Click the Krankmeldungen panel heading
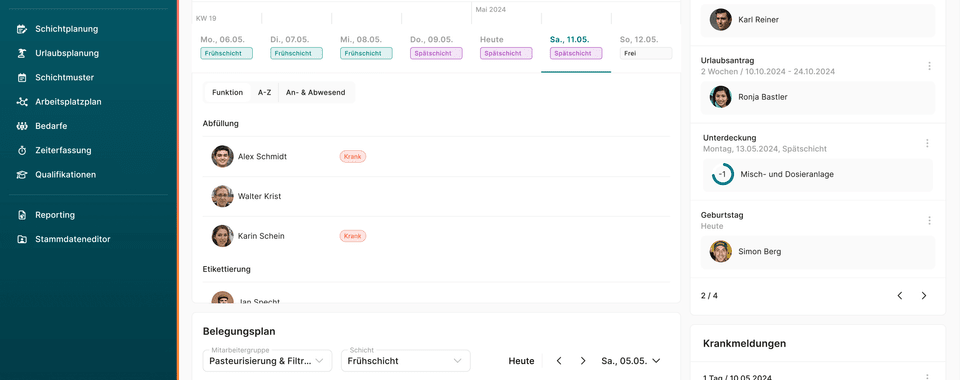The image size is (960, 380). point(744,344)
